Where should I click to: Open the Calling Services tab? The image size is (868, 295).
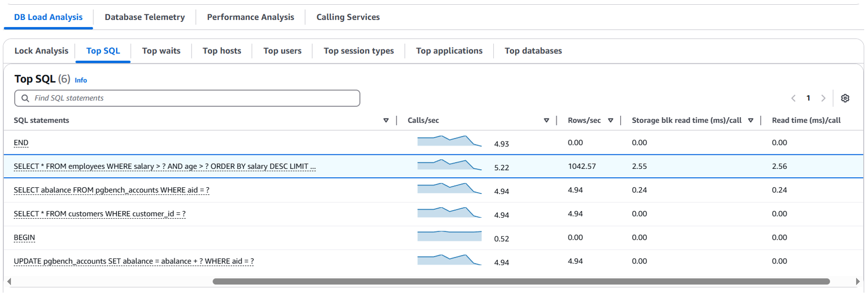(348, 17)
